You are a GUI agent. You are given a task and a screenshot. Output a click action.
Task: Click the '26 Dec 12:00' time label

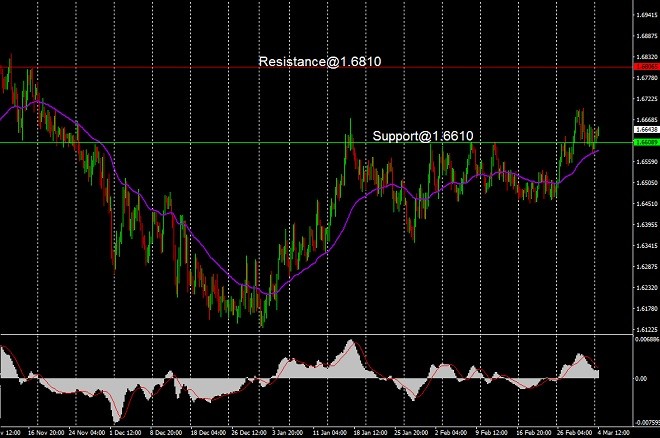coord(249,433)
